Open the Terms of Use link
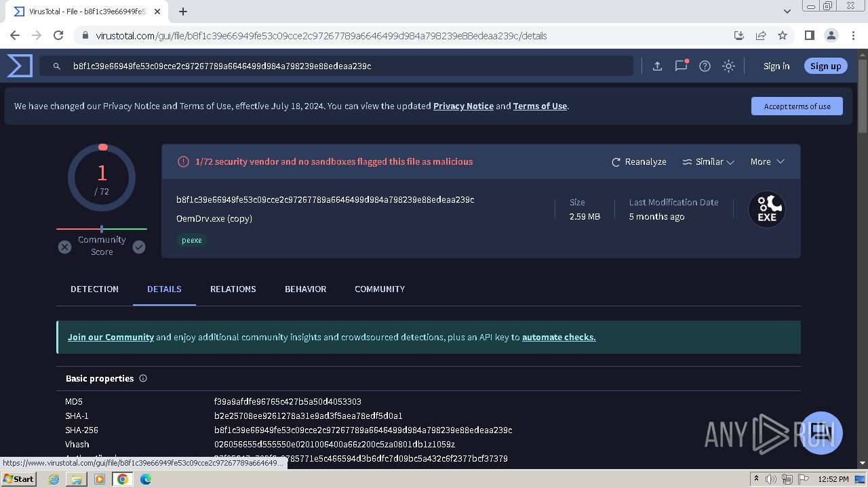The image size is (868, 488). [540, 106]
